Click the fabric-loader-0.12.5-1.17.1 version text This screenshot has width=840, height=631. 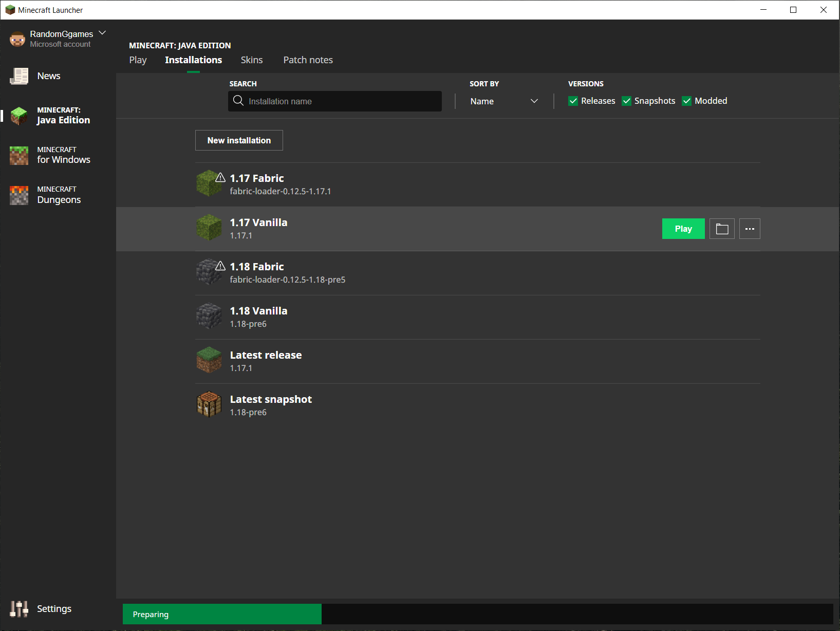click(281, 191)
